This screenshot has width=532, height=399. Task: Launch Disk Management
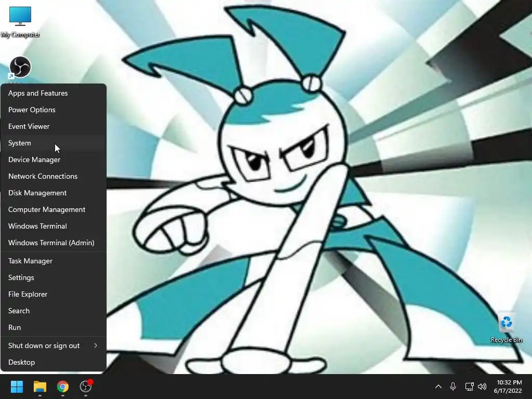coord(54,193)
